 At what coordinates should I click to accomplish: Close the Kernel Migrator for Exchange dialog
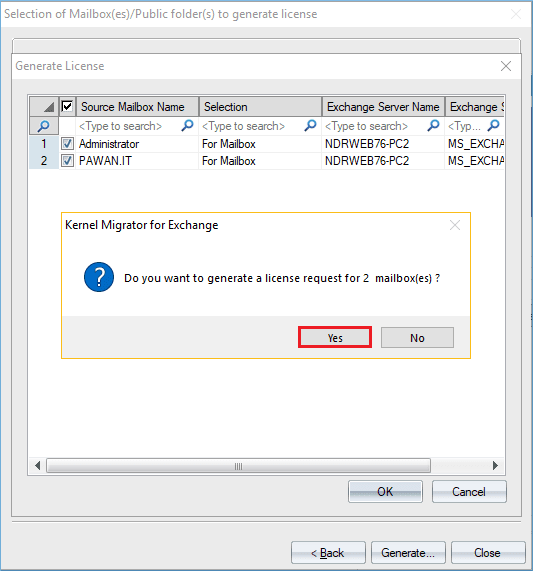click(x=455, y=225)
